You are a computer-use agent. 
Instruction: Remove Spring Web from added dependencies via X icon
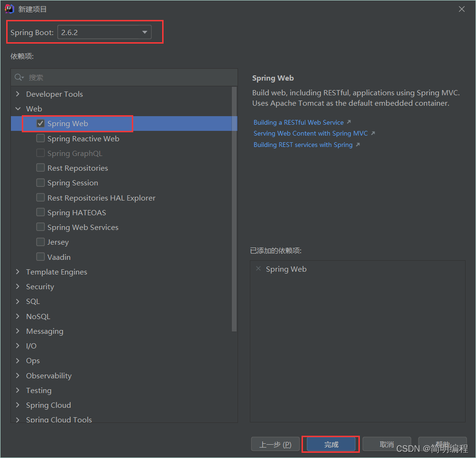point(258,269)
